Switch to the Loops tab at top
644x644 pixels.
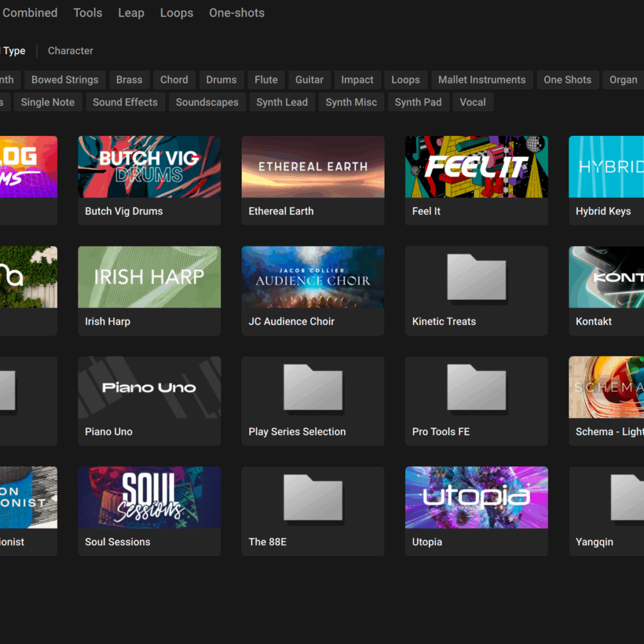[x=177, y=13]
